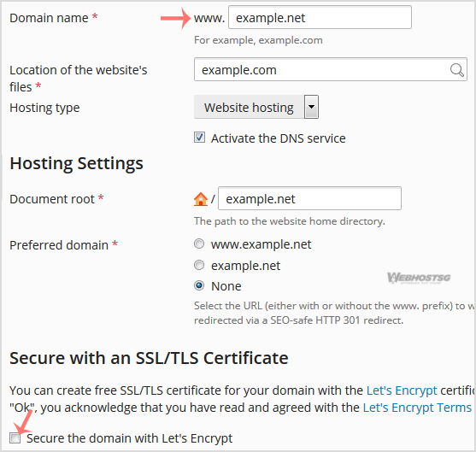Image resolution: width=476 pixels, height=452 pixels.
Task: Click the Preferred domain label
Action: click(x=59, y=245)
